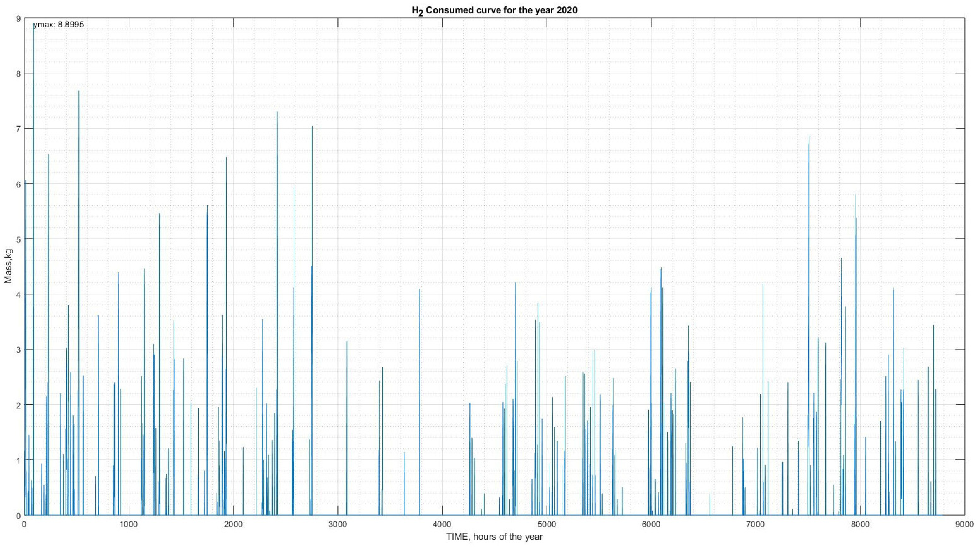This screenshot has height=547, width=980.
Task: Click the x-axis tick label 9000
Action: 964,524
